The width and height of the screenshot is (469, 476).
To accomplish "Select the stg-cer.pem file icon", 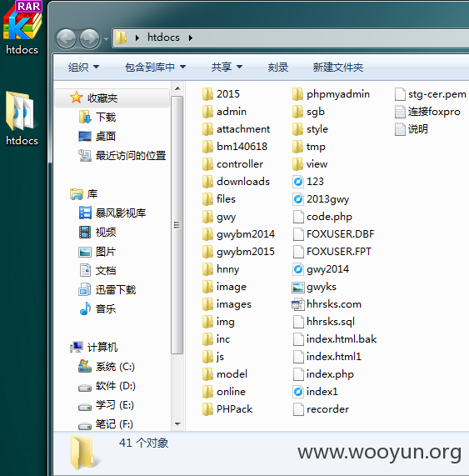I will coord(400,94).
